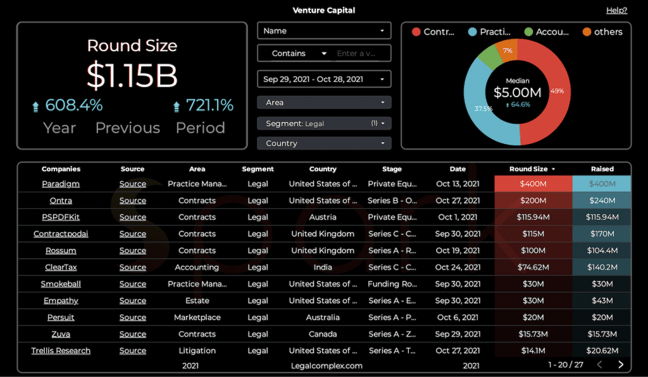Go to next page of table results

point(621,364)
